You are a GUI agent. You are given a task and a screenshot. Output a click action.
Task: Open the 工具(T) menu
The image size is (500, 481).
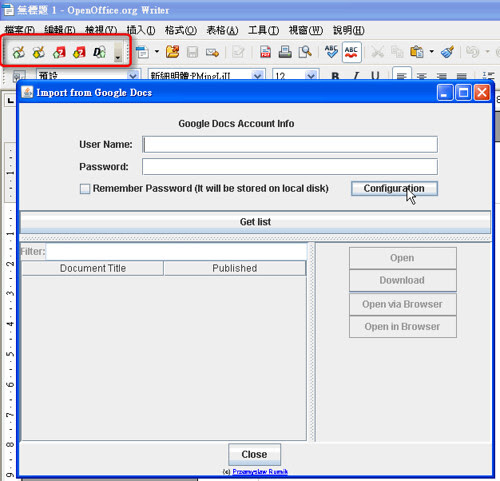pyautogui.click(x=263, y=30)
